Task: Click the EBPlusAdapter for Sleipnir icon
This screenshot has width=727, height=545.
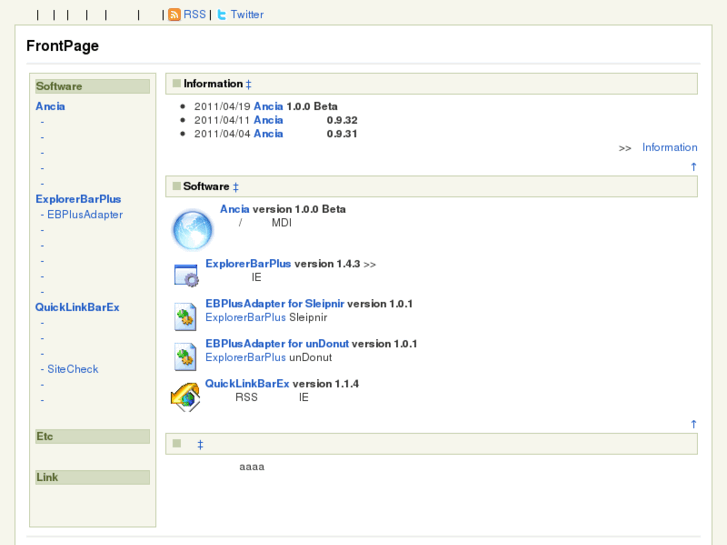Action: pyautogui.click(x=186, y=316)
